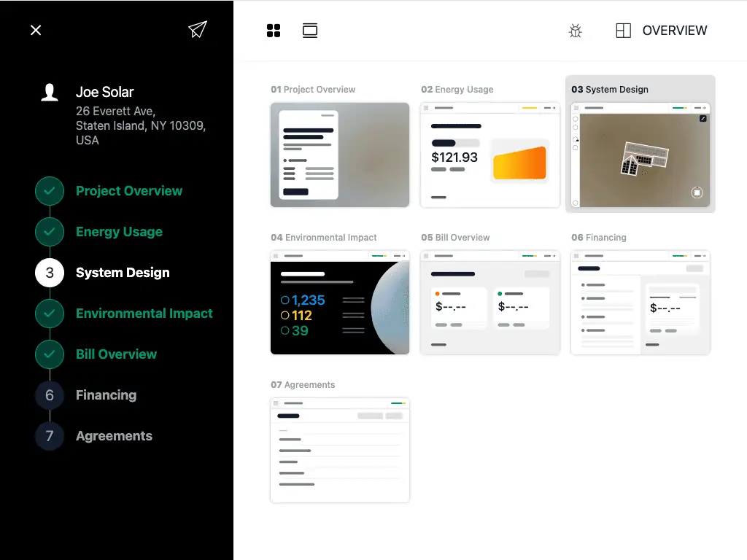
Task: Click the 07 Agreements heading
Action: [303, 385]
